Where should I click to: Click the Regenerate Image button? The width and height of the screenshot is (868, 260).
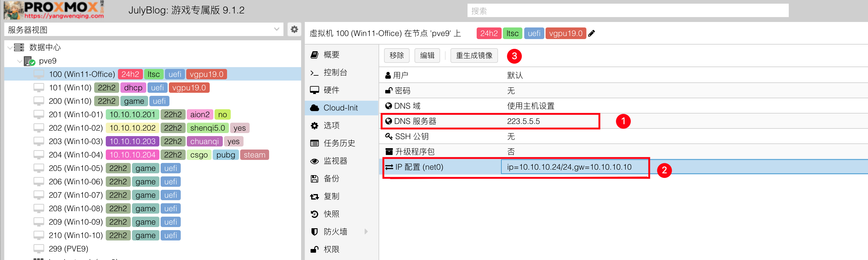(x=474, y=56)
